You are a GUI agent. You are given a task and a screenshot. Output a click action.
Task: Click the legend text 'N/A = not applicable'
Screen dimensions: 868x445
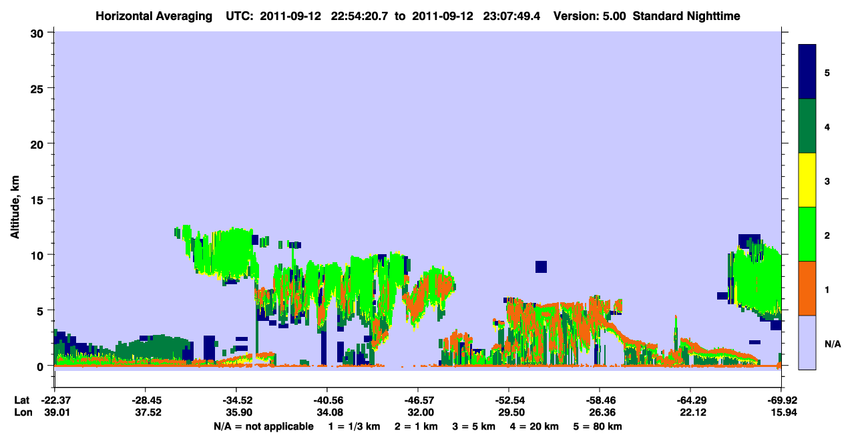click(264, 426)
